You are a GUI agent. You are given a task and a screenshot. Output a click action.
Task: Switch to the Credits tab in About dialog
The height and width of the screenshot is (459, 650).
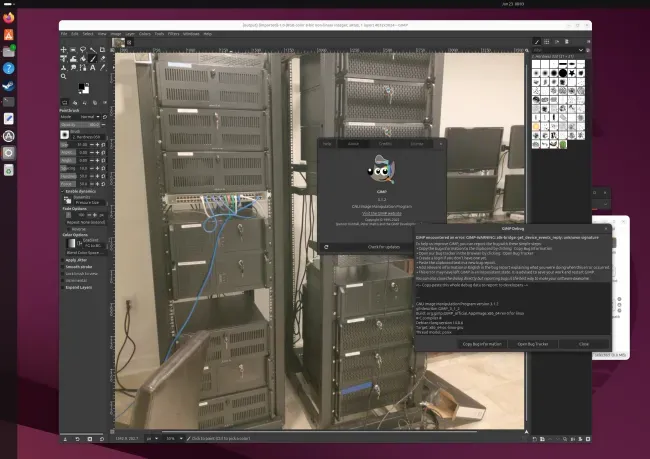coord(385,143)
